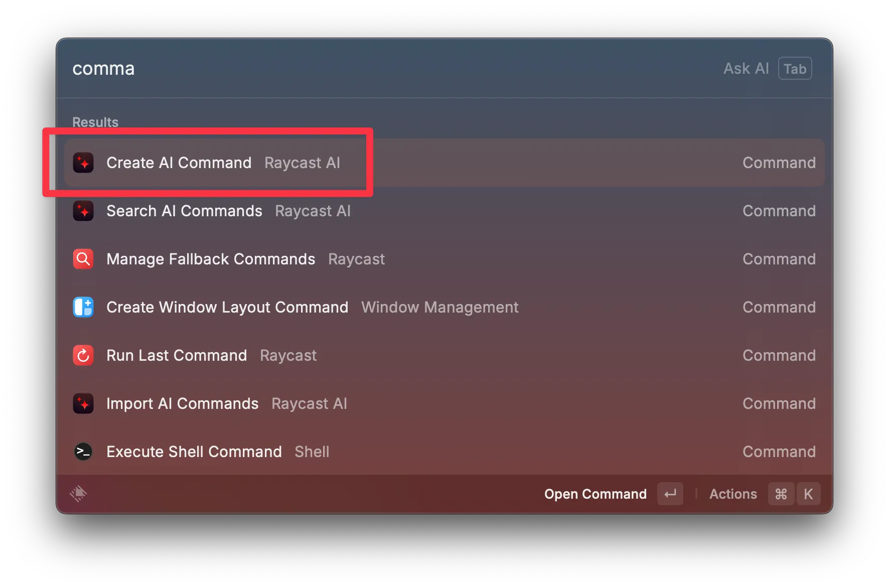Click the "Results" section header

click(95, 122)
